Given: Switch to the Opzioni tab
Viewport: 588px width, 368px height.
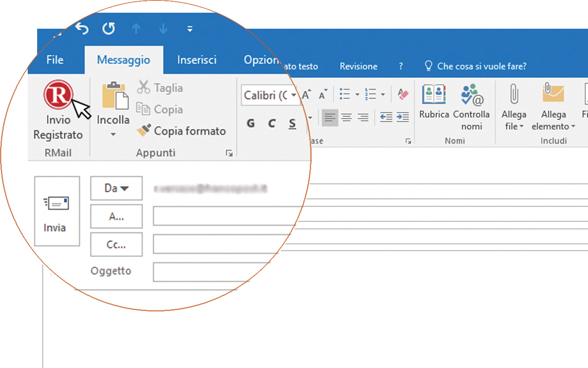Looking at the screenshot, I should (x=262, y=60).
